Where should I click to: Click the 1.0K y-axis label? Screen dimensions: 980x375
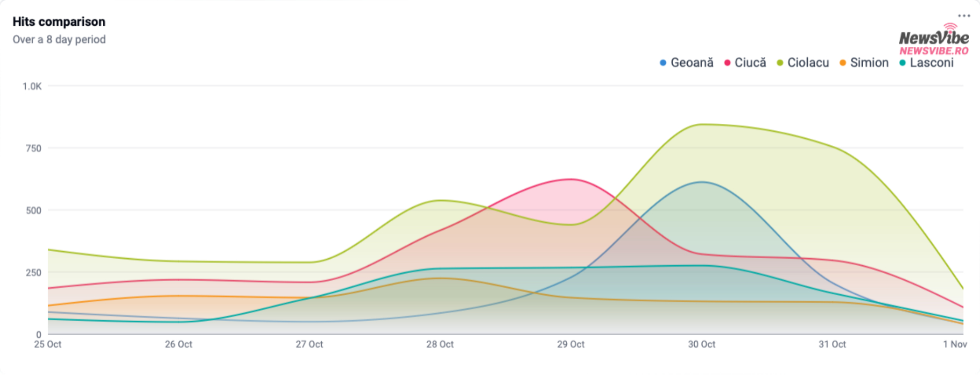[x=32, y=86]
